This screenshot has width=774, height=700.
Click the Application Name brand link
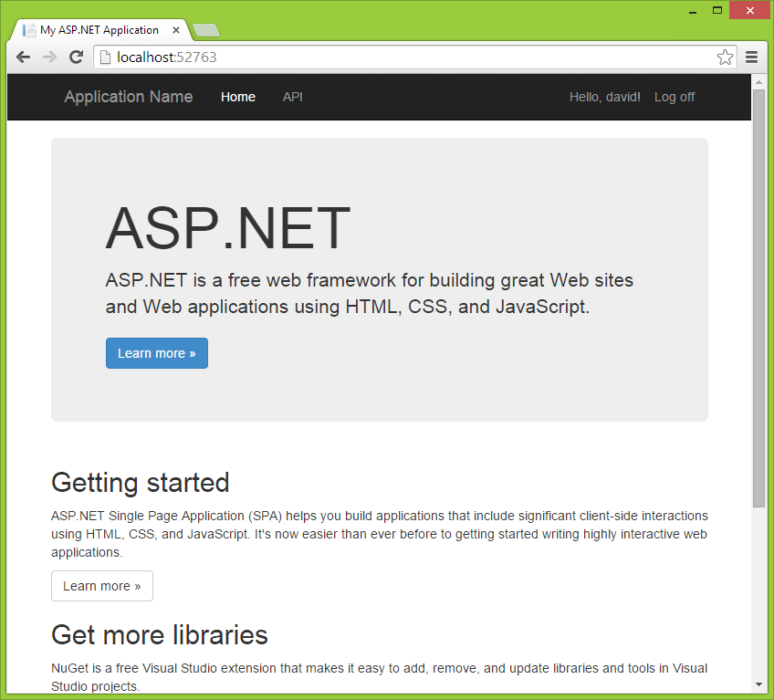coord(128,97)
